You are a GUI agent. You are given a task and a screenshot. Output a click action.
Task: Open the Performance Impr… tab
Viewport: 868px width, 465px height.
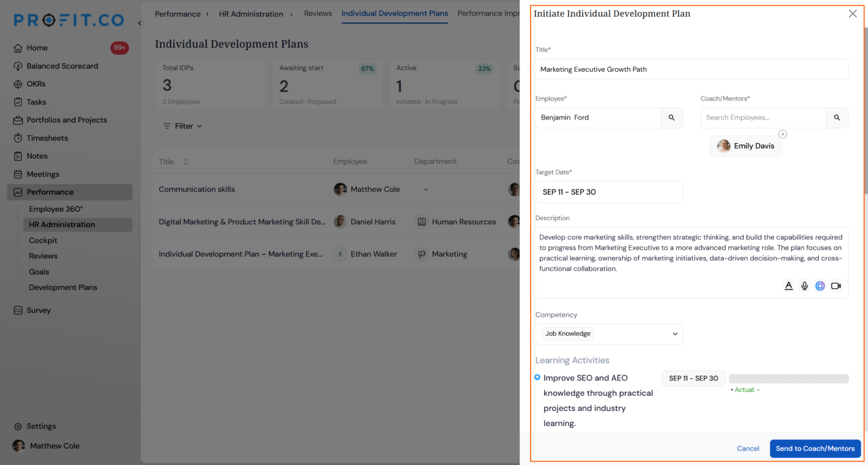click(x=488, y=13)
